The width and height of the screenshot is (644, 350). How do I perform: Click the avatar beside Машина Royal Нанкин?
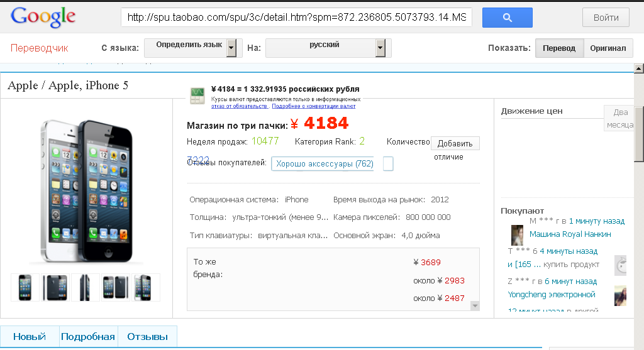point(517,235)
